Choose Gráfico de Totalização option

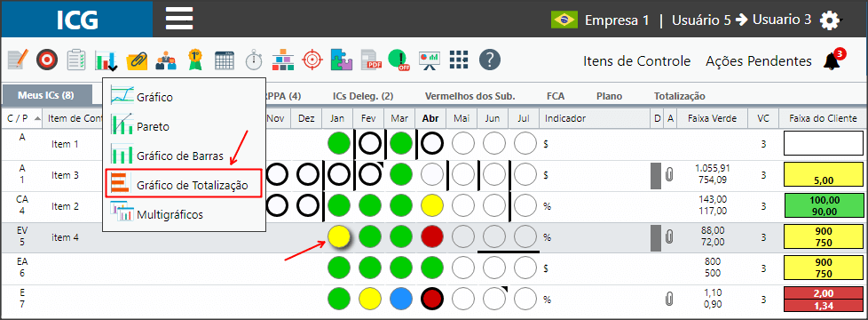click(184, 184)
